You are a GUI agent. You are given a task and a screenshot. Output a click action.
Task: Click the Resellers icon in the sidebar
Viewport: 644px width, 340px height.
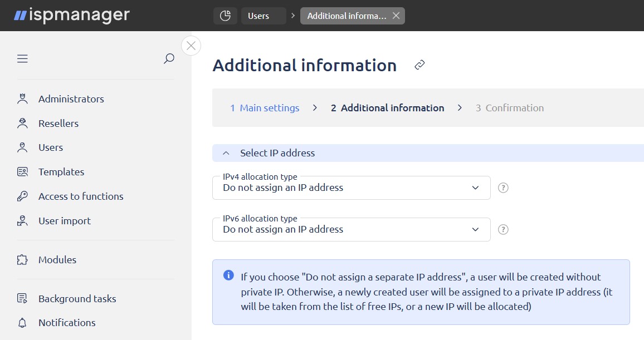23,124
